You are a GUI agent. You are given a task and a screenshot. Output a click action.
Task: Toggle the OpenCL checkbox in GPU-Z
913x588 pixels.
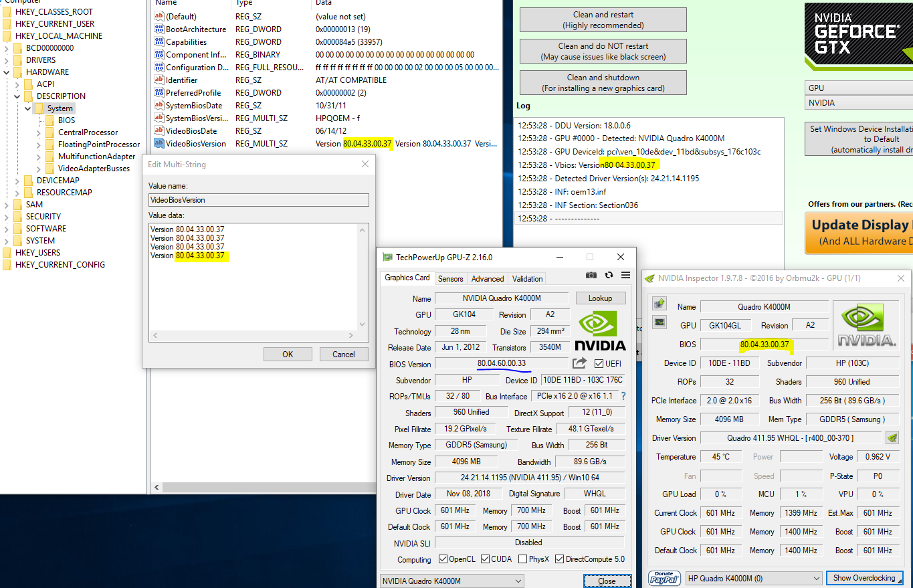(x=443, y=559)
